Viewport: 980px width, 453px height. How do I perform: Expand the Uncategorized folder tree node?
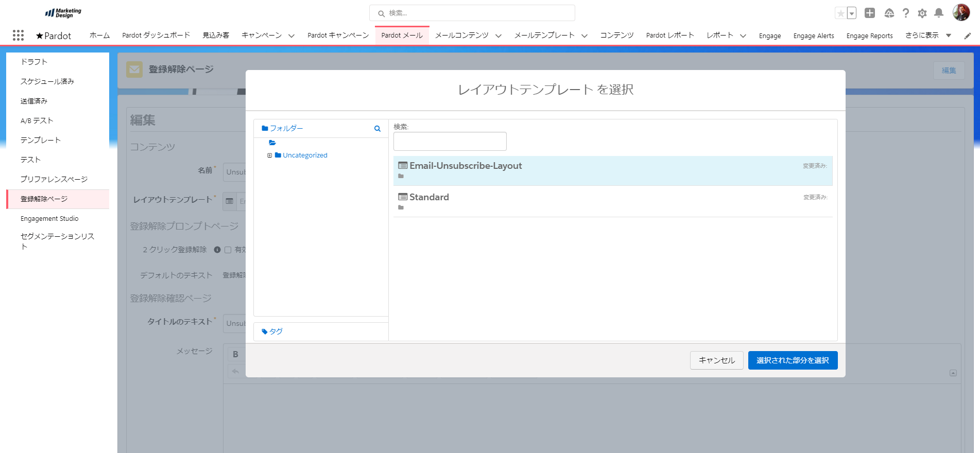click(269, 155)
